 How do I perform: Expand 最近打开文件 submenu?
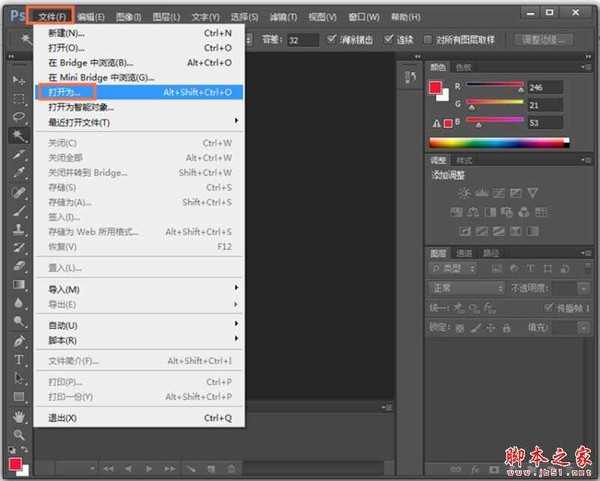(139, 122)
